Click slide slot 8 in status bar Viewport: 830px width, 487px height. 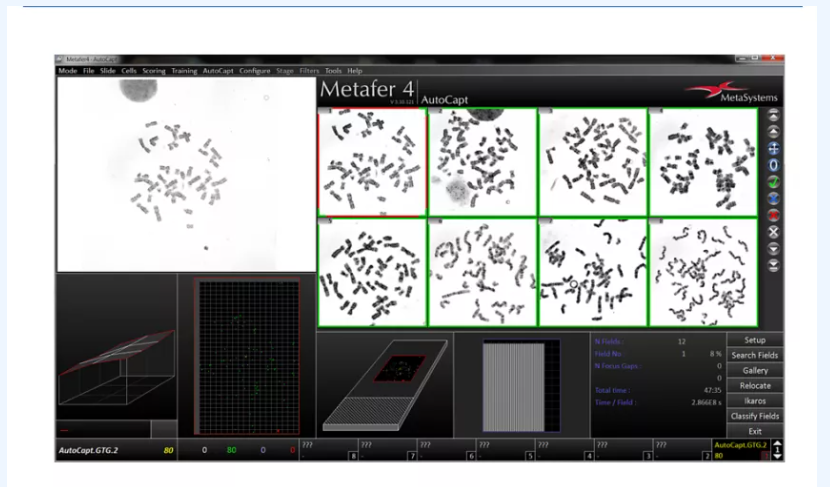point(329,450)
